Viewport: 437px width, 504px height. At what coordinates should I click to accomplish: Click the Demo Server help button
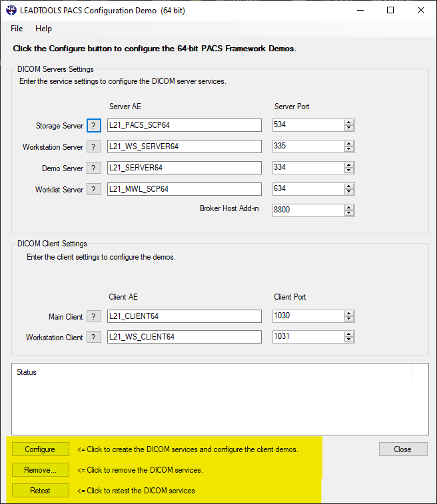[93, 168]
